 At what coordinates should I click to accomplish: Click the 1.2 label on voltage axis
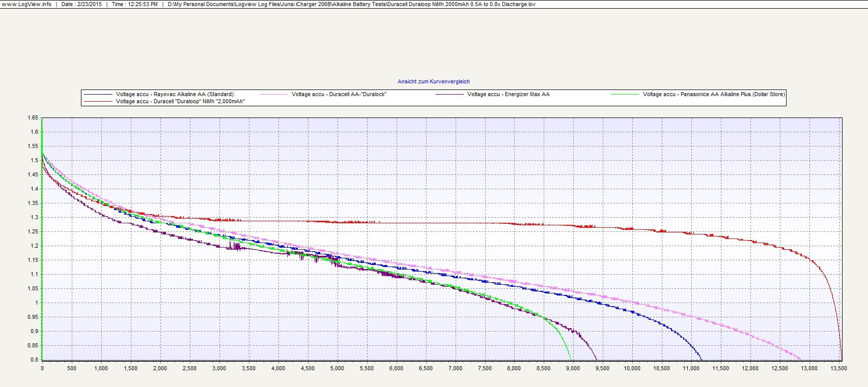click(35, 246)
